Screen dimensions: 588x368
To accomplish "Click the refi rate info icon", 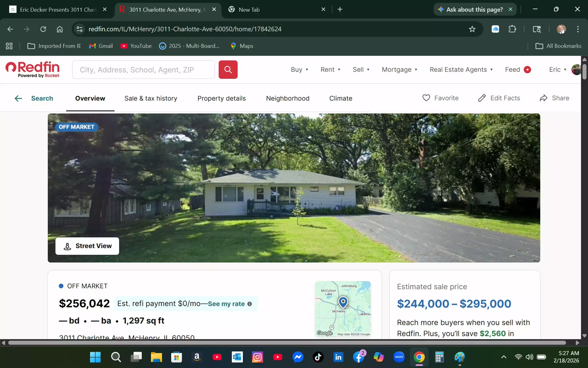I will click(250, 304).
